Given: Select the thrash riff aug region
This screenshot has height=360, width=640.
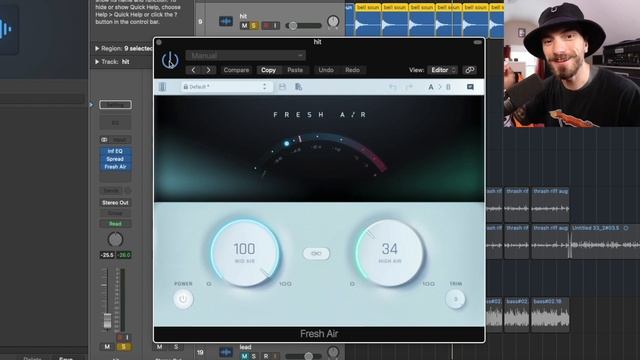Looking at the screenshot, I should point(550,204).
